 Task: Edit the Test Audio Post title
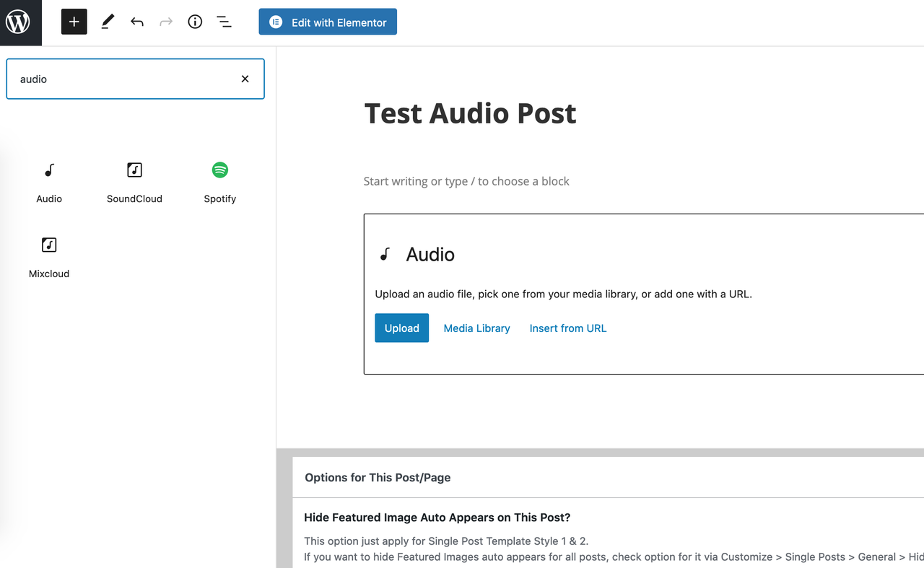coord(470,113)
